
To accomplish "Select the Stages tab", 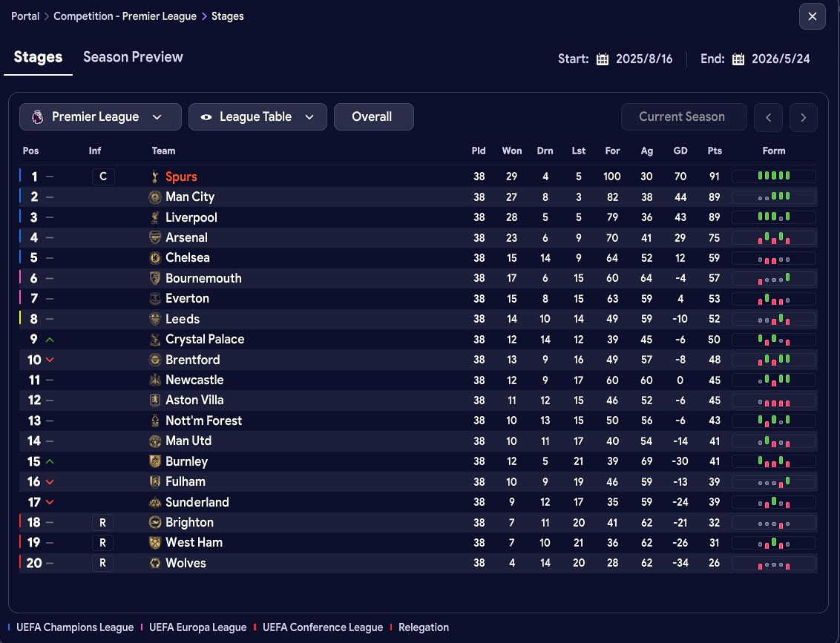I will coord(38,57).
